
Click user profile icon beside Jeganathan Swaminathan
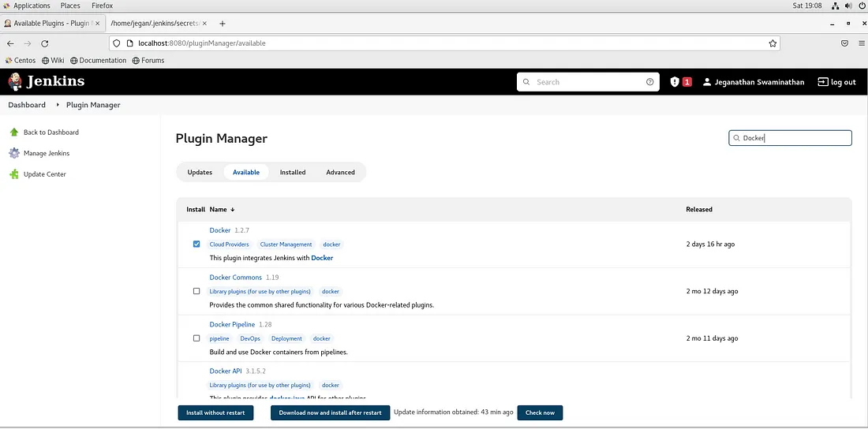[707, 82]
